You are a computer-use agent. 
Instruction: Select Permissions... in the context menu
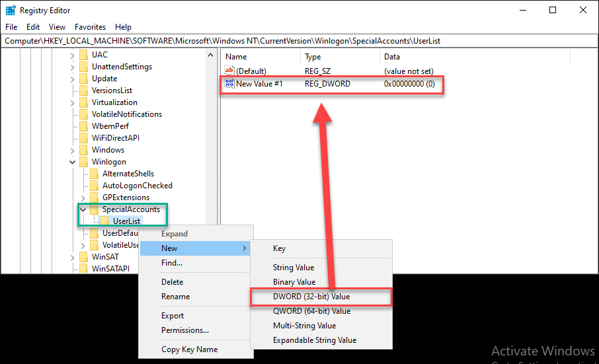click(x=185, y=330)
